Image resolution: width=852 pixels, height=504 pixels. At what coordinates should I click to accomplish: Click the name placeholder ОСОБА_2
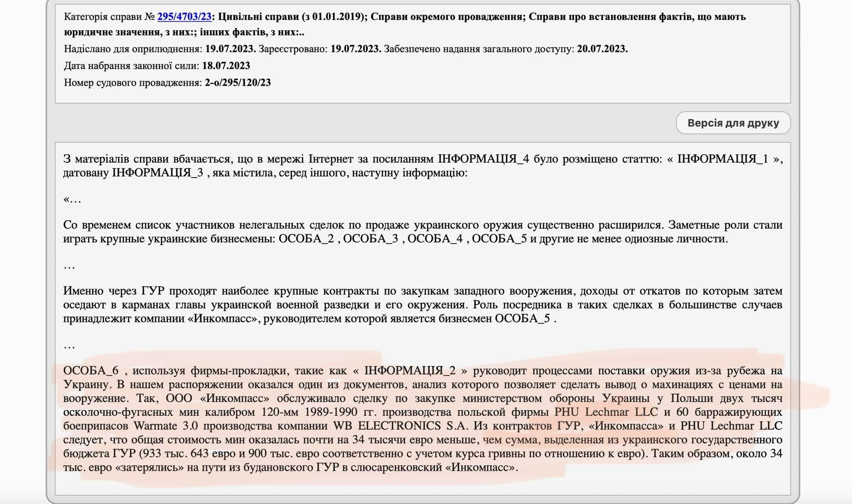tap(306, 239)
